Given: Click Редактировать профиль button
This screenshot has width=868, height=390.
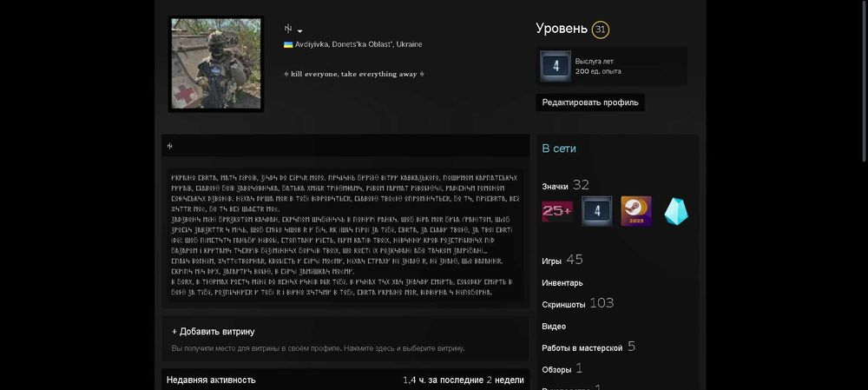Looking at the screenshot, I should pyautogui.click(x=590, y=102).
